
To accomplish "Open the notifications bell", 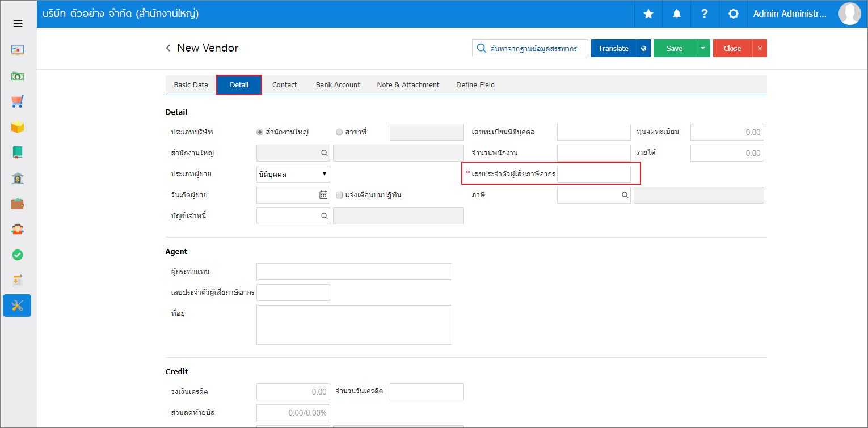I will point(677,14).
